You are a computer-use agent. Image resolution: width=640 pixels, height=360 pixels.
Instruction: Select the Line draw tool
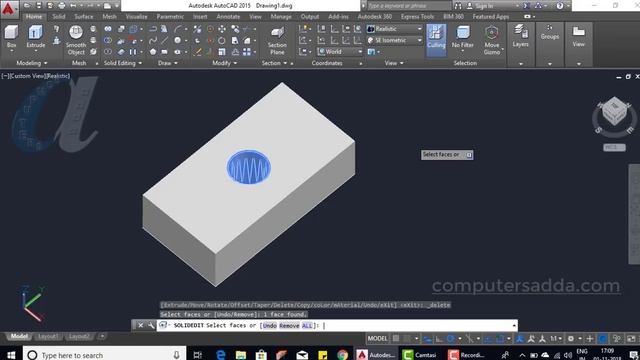(x=164, y=40)
